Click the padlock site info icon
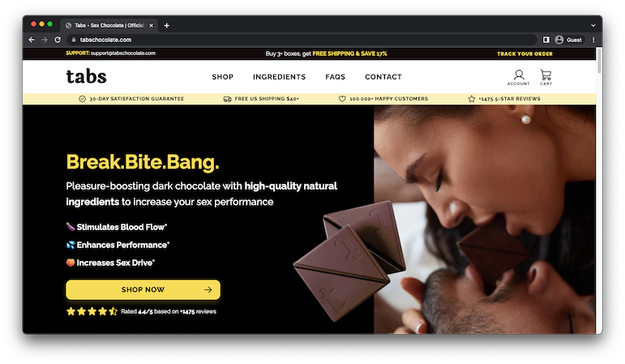625x364 pixels. (x=73, y=40)
